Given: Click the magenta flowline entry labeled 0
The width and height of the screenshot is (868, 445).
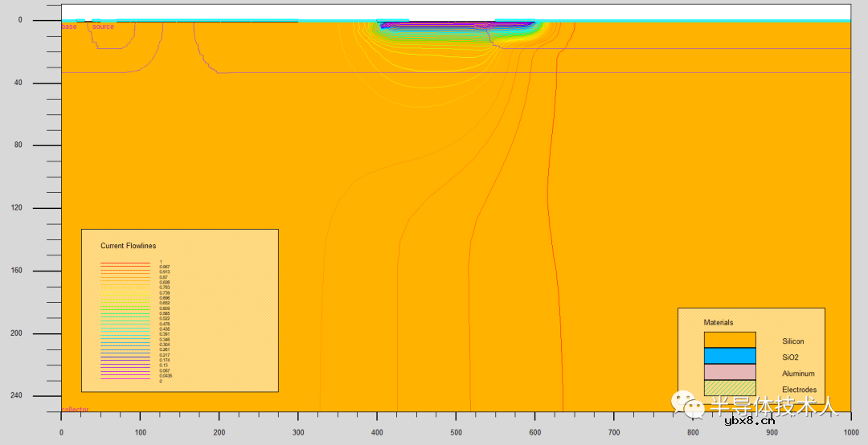Looking at the screenshot, I should click(125, 381).
